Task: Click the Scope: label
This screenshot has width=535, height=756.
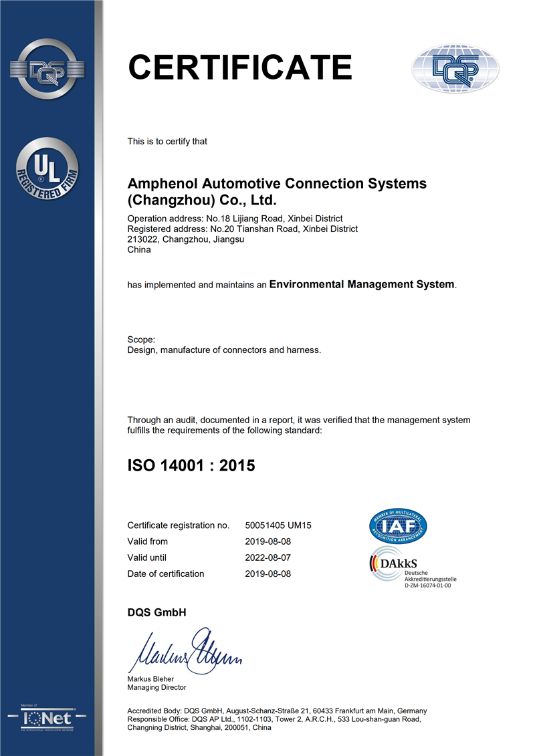Action: 141,340
